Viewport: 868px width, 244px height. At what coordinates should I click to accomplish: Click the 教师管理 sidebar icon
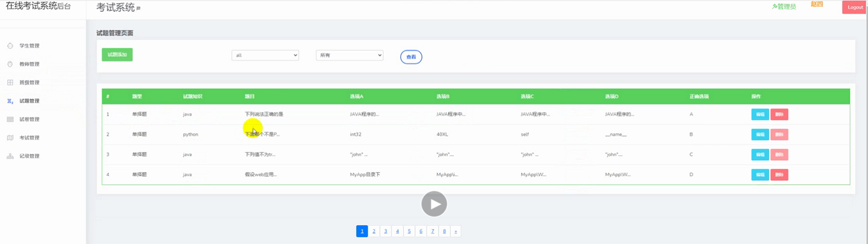[10, 64]
